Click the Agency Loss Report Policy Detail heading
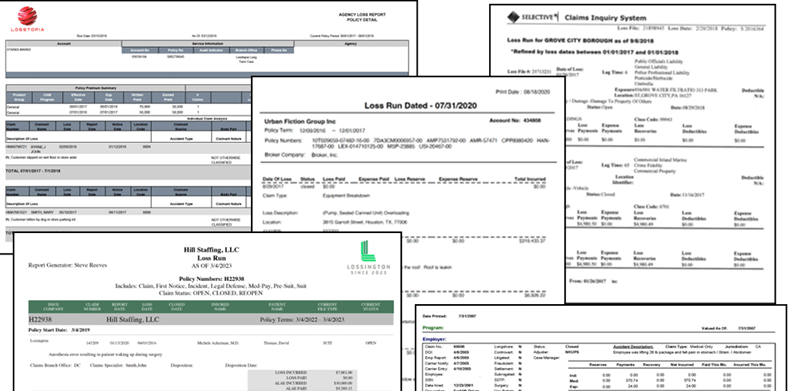 point(362,17)
